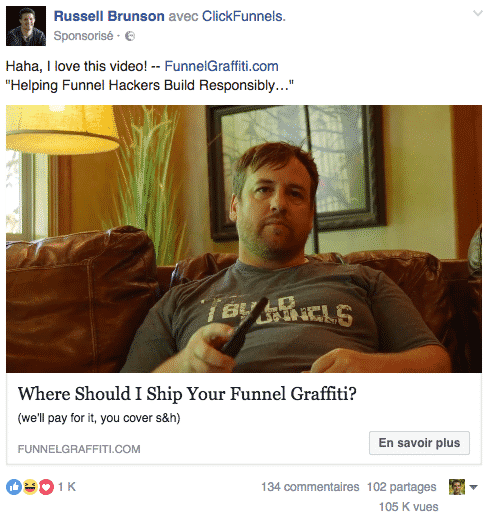Expand the post options chevron
This screenshot has height=519, width=490.
(x=478, y=13)
